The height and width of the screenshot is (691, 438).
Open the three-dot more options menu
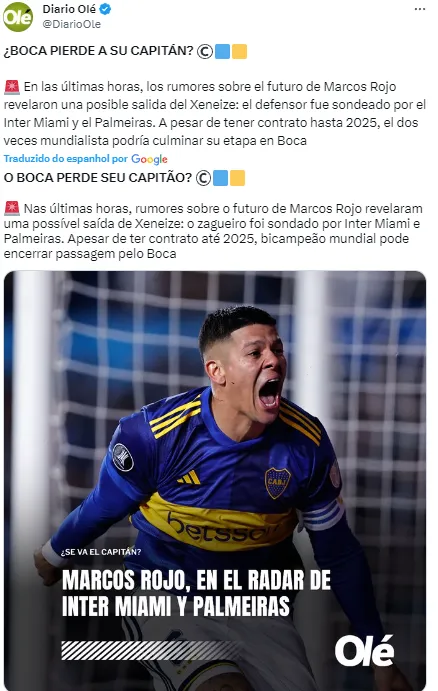(x=420, y=9)
